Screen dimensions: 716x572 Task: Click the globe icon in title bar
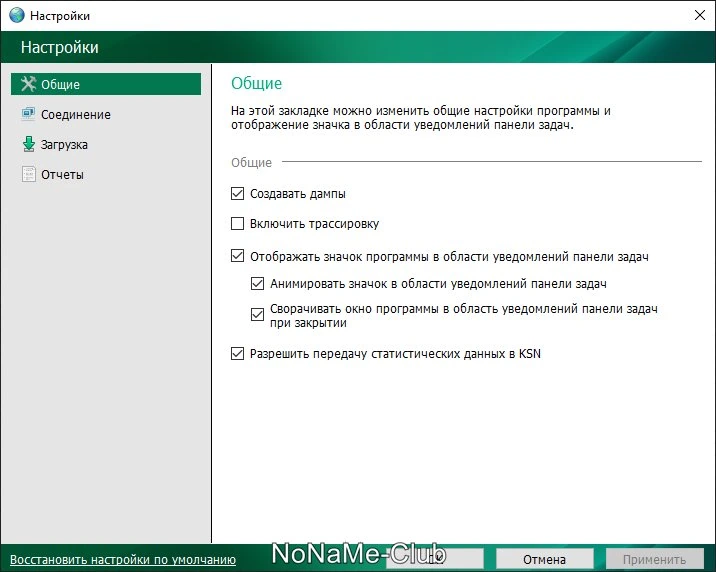[x=16, y=15]
